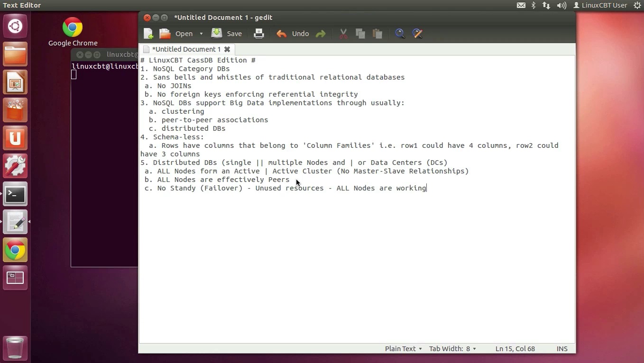This screenshot has width=644, height=363.
Task: Redo with the green arrow icon
Action: click(x=321, y=34)
